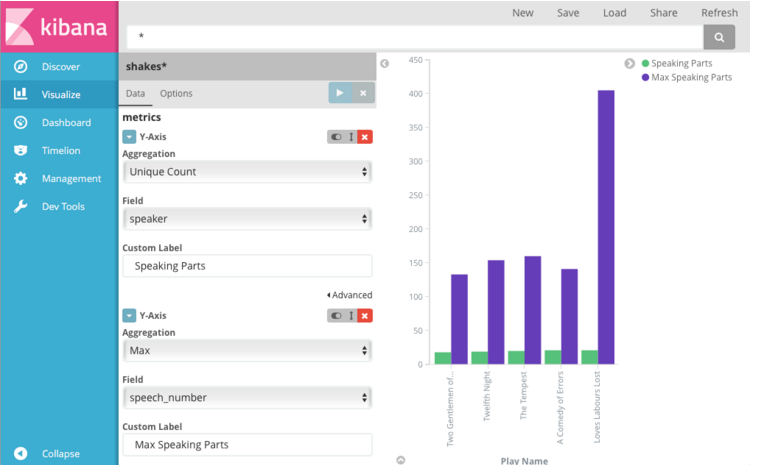Switch to the Options tab

click(176, 94)
